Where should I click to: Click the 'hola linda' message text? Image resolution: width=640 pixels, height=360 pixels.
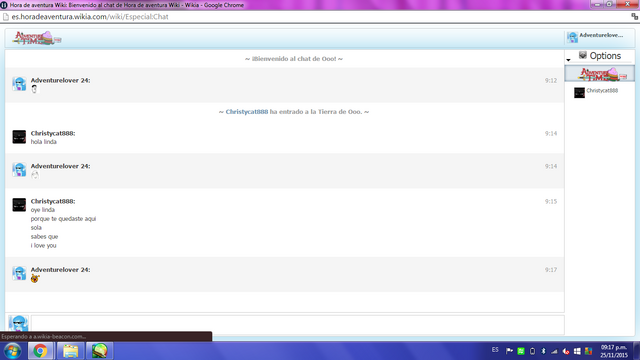44,142
